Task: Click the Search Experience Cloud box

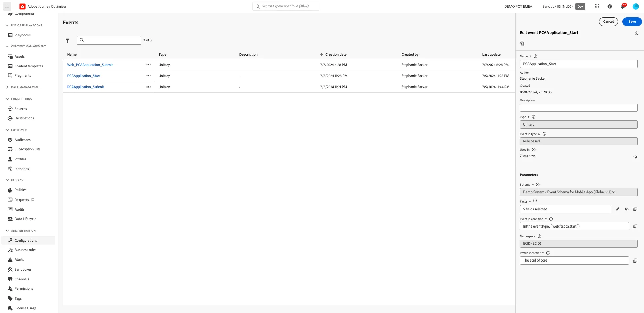Action: [286, 6]
